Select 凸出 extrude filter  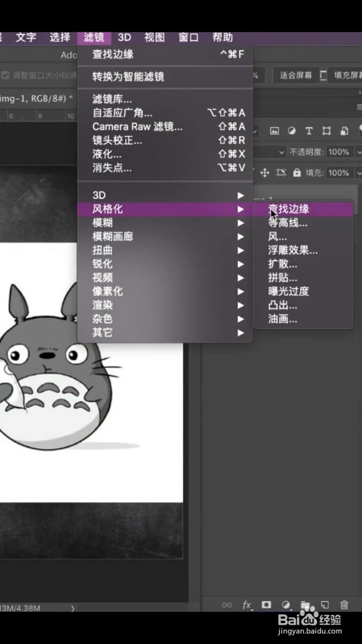pyautogui.click(x=303, y=305)
